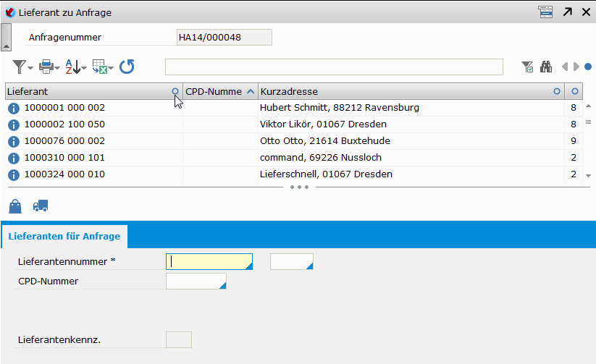596x364 pixels.
Task: Click the circle in Lieferant header
Action: [175, 91]
